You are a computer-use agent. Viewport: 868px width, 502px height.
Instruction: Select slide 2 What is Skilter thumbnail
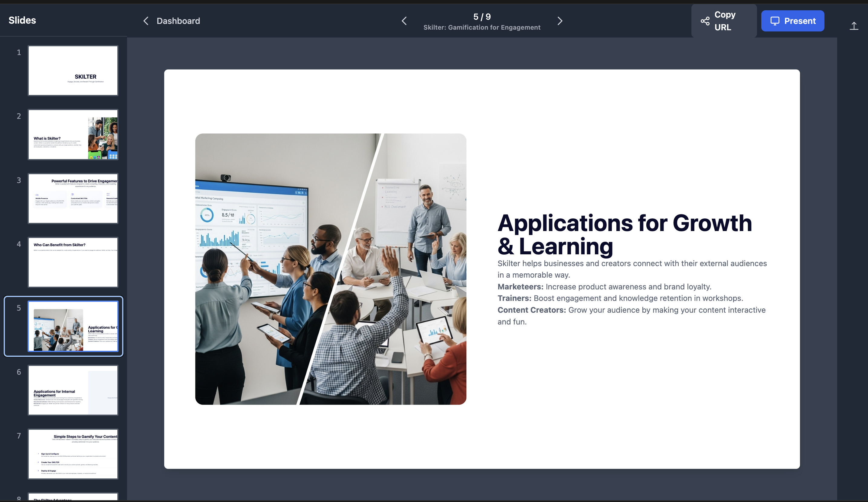pyautogui.click(x=73, y=135)
